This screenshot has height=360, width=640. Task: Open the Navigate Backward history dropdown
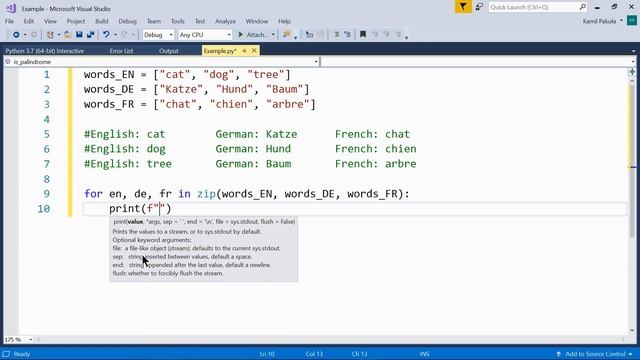click(25, 35)
